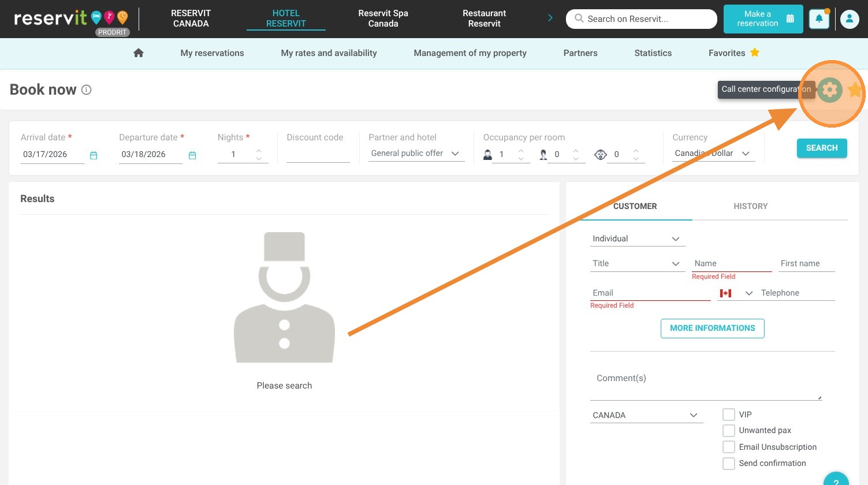Select HOTEL RESERVIT property
This screenshot has width=868, height=485.
[x=286, y=18]
